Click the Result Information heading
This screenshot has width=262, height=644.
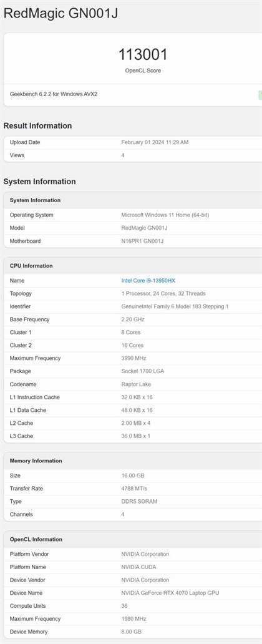[x=38, y=125]
